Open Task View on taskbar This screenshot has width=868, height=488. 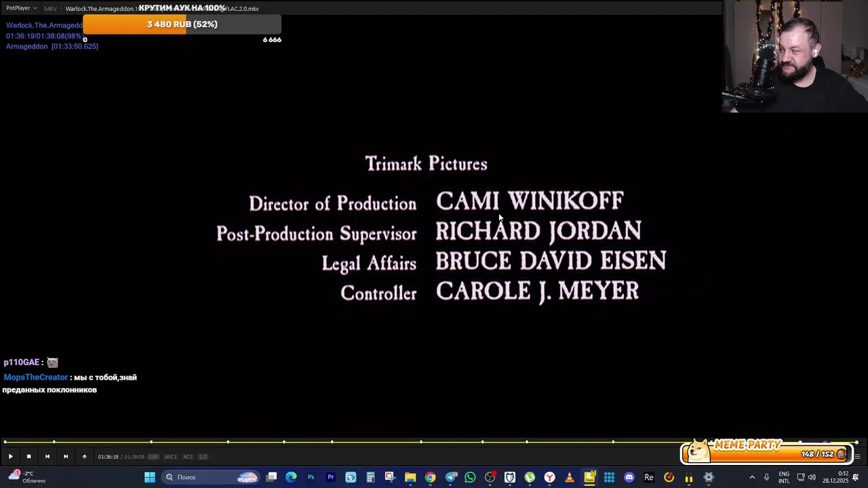point(271,477)
